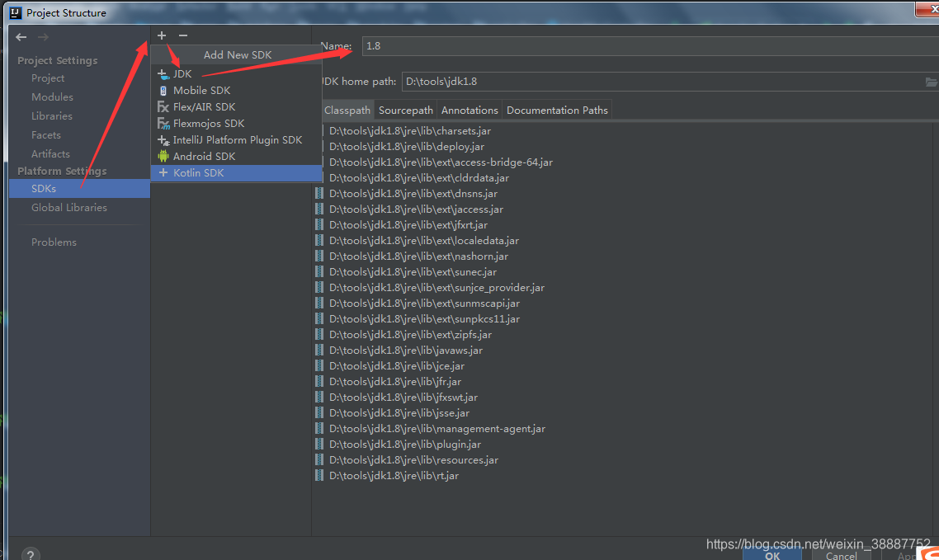Select IntelliJ Platform Plugin SDK option
This screenshot has height=560, width=939.
pyautogui.click(x=236, y=140)
